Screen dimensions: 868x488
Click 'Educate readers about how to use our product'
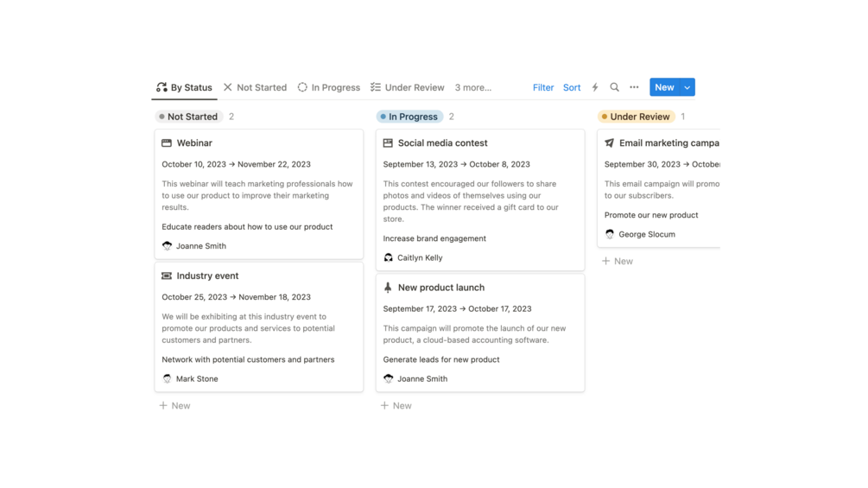[247, 227]
